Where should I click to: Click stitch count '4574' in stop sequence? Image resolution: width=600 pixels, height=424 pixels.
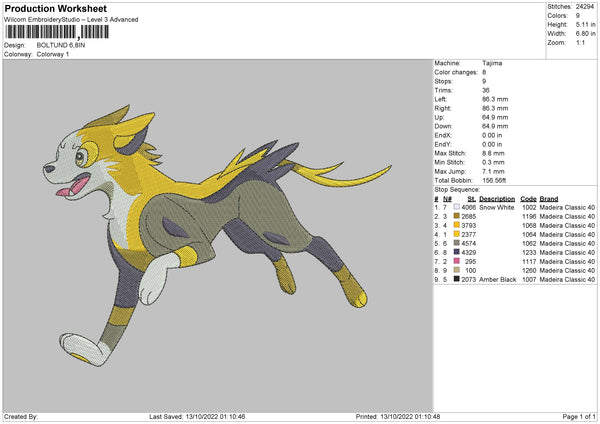[x=469, y=243]
